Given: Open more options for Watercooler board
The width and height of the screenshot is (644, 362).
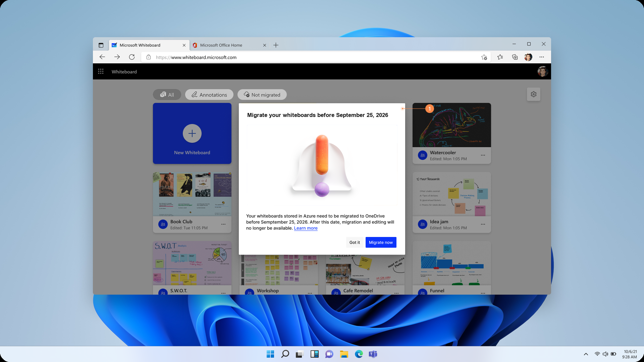Looking at the screenshot, I should 483,155.
